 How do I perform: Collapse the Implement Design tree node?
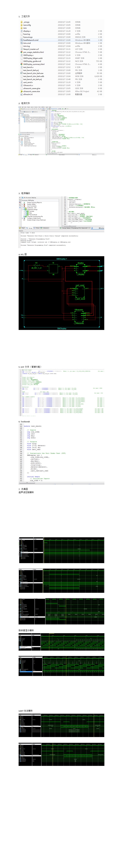pyautogui.click(x=22, y=210)
